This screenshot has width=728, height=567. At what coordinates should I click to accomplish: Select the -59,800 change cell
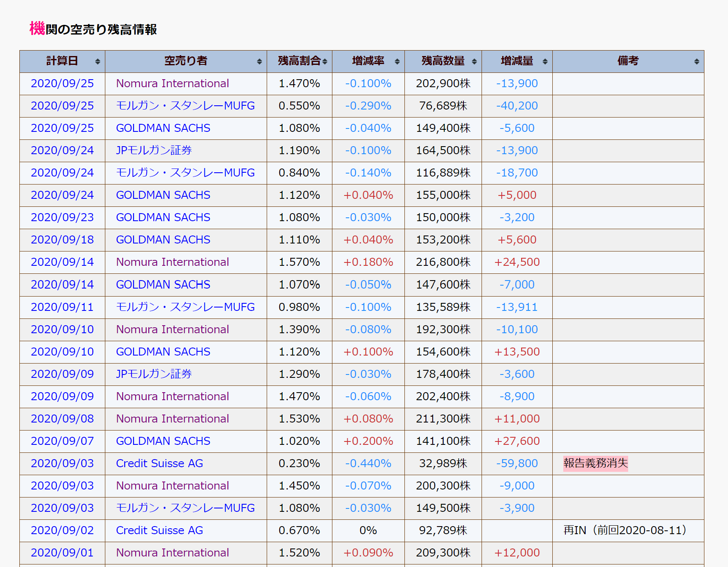pos(517,463)
